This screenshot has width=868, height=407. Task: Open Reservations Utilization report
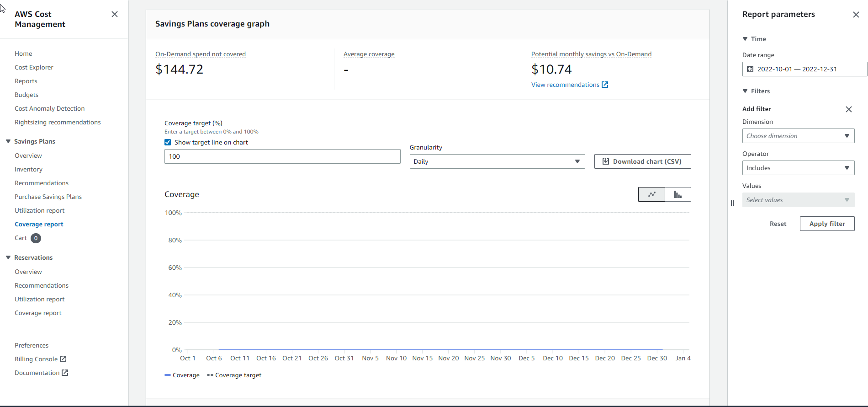coord(40,299)
